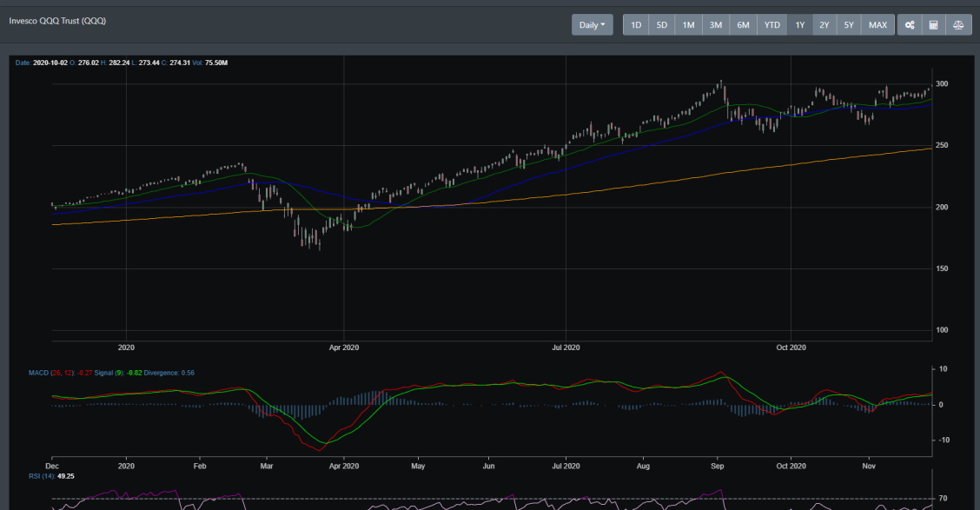
Task: Open the calculator tool icon
Action: (x=934, y=25)
